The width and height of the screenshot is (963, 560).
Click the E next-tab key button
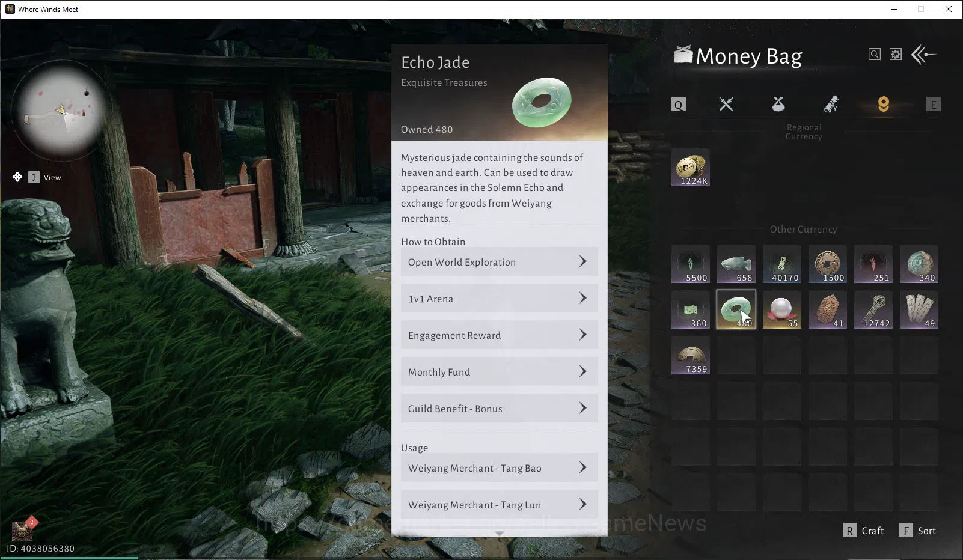[x=934, y=105]
